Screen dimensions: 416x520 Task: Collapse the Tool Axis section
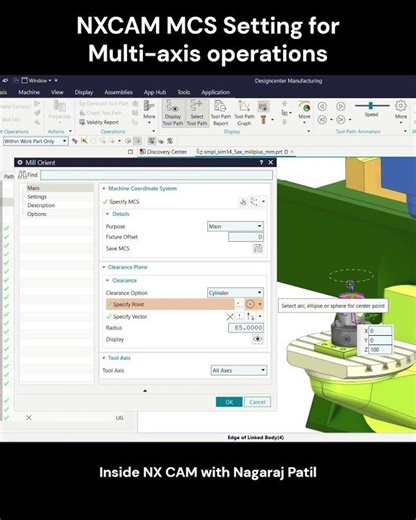104,358
